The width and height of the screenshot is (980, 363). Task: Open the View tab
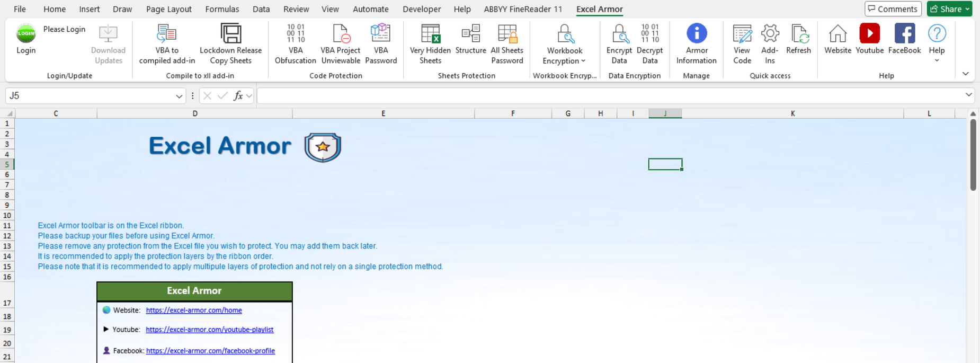coord(330,9)
